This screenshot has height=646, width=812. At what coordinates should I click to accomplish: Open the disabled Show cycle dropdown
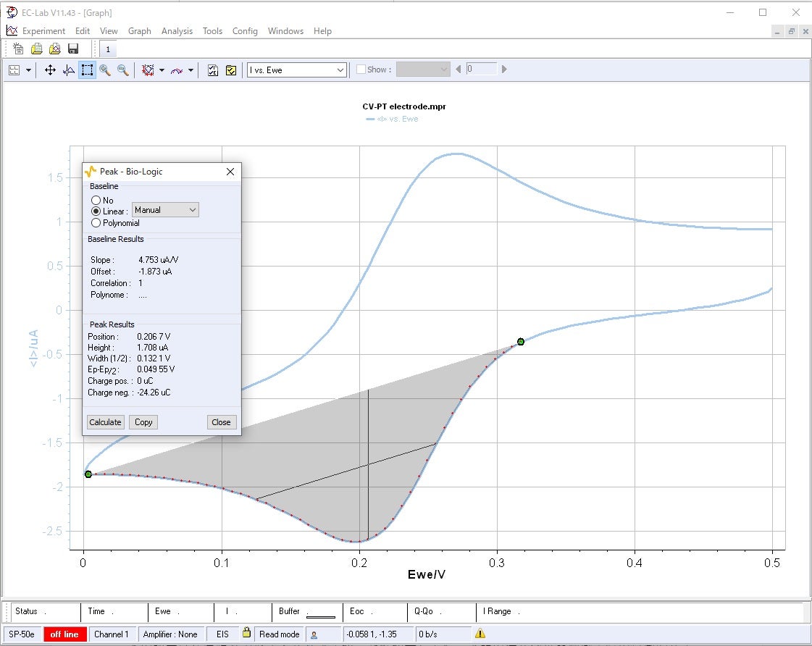pos(423,70)
